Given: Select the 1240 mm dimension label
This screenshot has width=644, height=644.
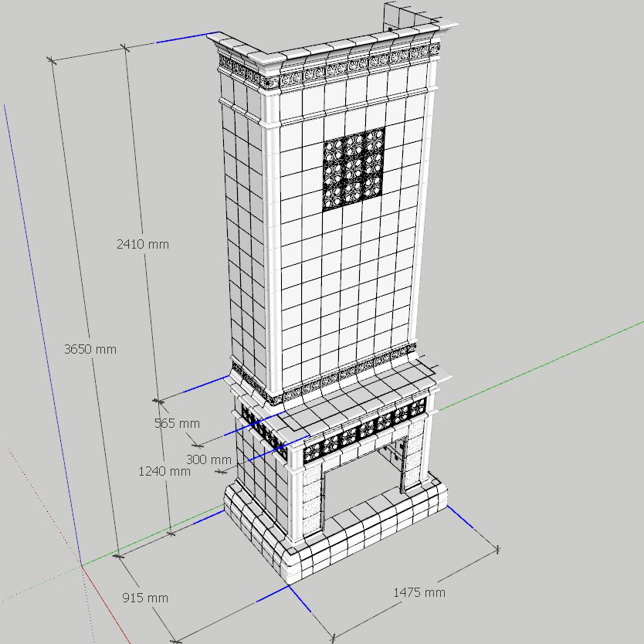Looking at the screenshot, I should click(164, 471).
